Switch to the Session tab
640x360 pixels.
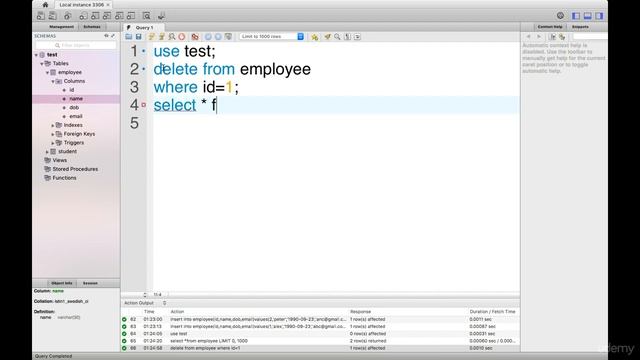point(90,283)
